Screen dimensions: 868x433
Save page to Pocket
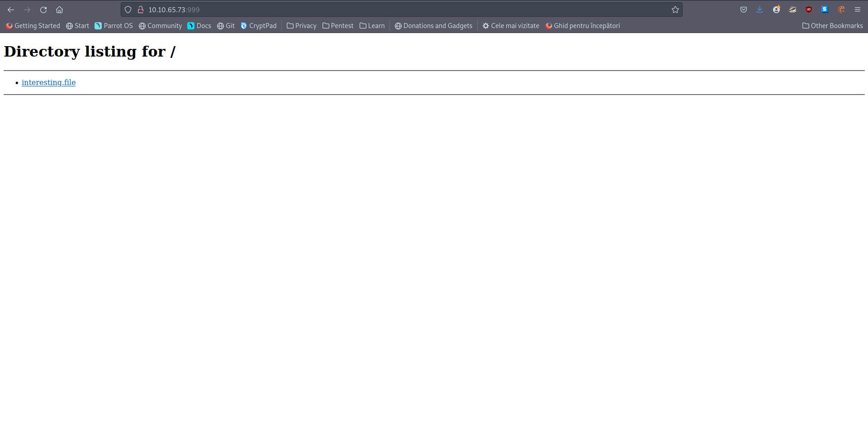pos(743,10)
